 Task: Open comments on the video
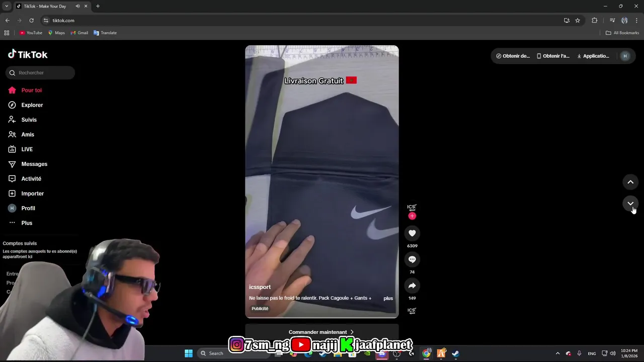412,259
